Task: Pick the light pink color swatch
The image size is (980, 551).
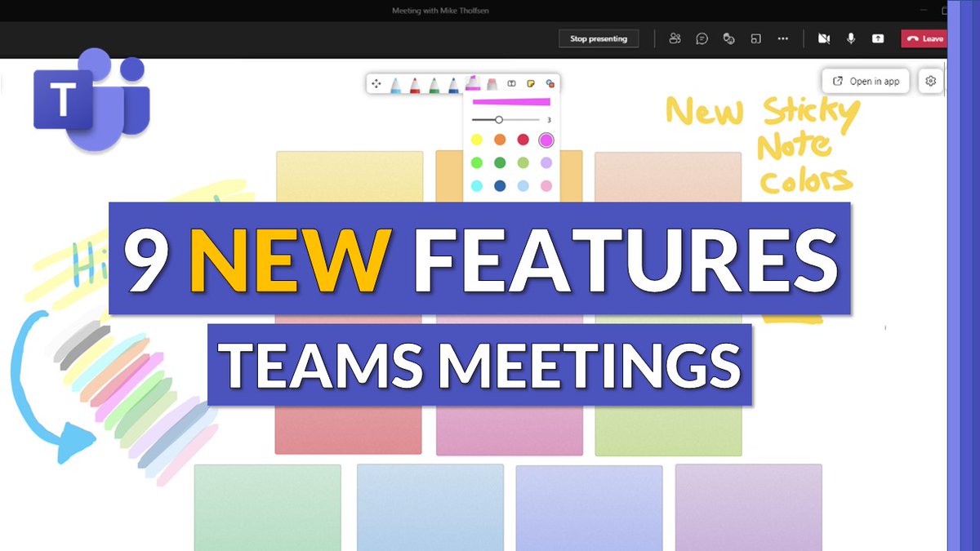Action: click(x=546, y=186)
